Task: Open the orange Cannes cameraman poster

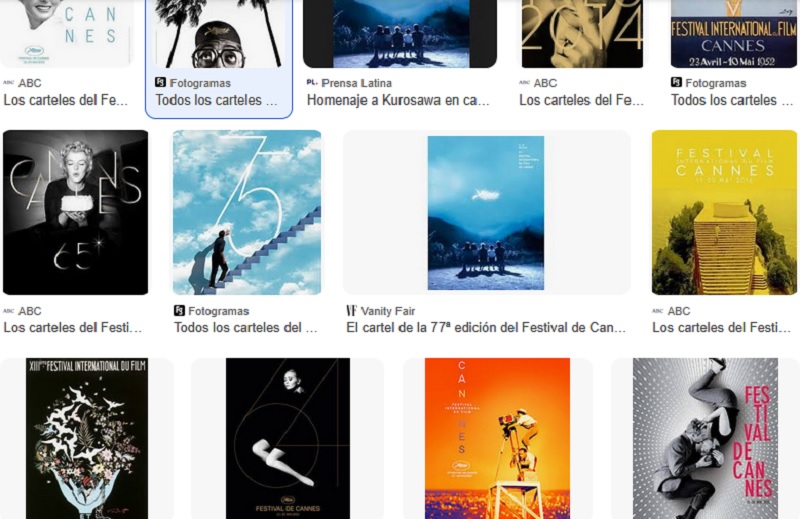Action: 497,438
